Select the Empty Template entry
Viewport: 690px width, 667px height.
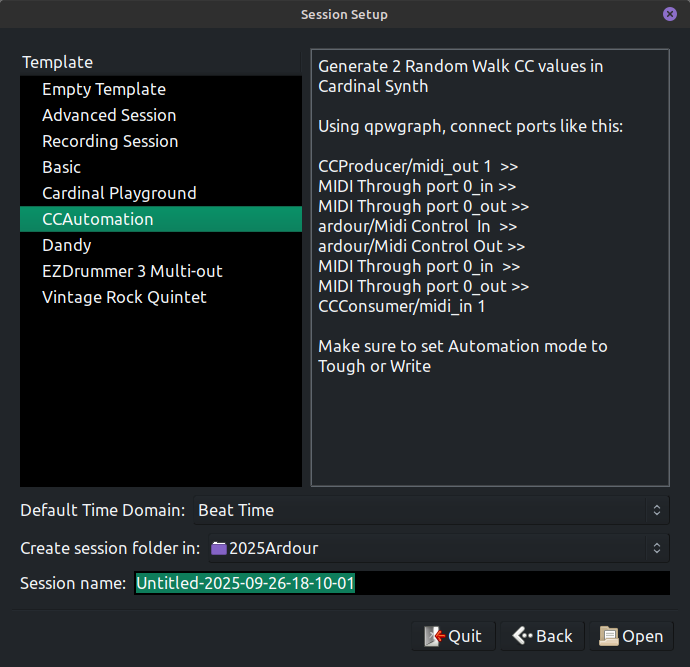pyautogui.click(x=104, y=89)
